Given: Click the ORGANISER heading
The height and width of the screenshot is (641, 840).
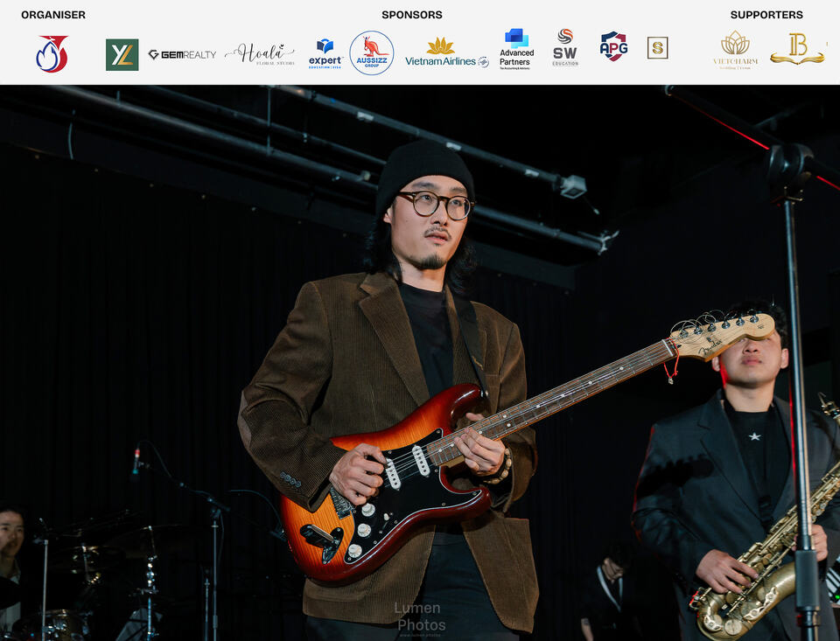Looking at the screenshot, I should 53,15.
